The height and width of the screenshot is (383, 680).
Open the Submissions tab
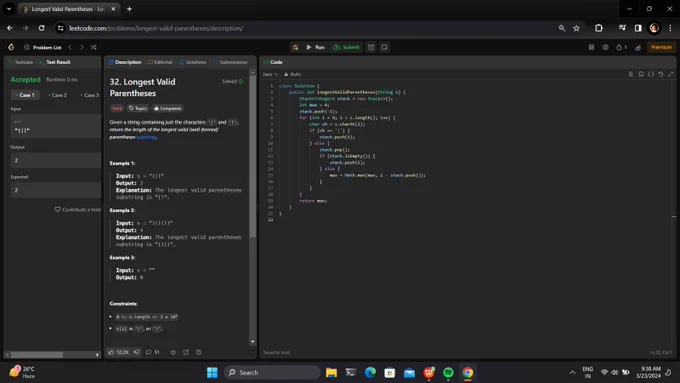230,62
